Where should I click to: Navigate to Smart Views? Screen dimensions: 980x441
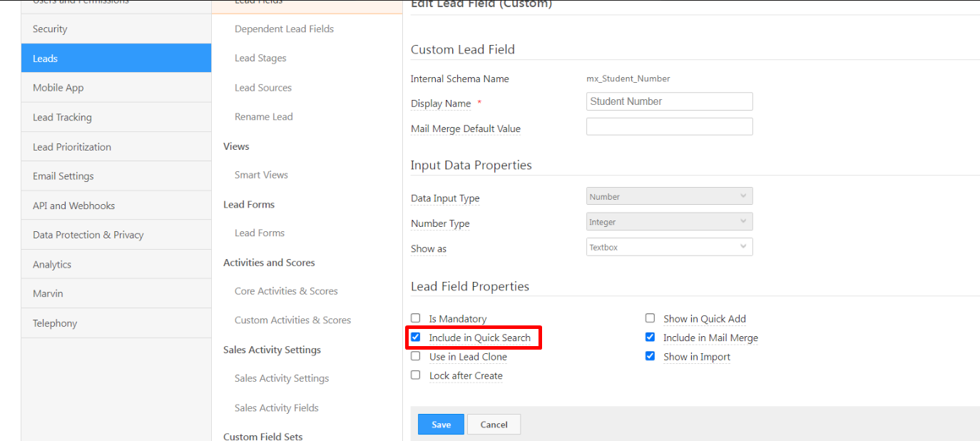[261, 175]
